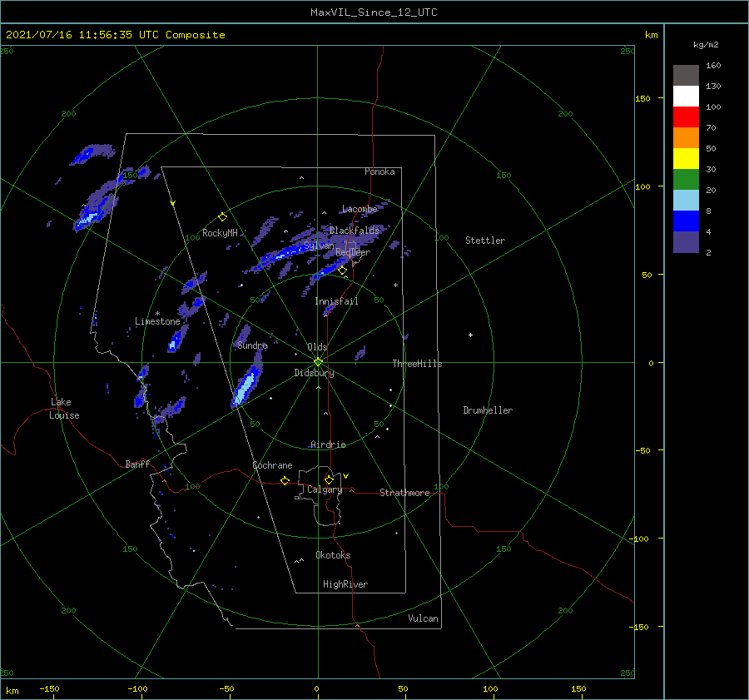Click the Stettler city label
749x700 pixels.
(x=485, y=241)
